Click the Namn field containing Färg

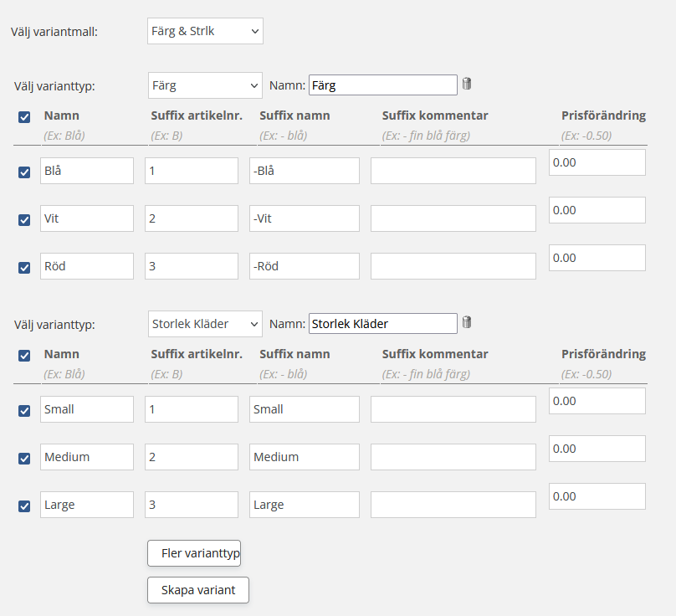pos(382,85)
